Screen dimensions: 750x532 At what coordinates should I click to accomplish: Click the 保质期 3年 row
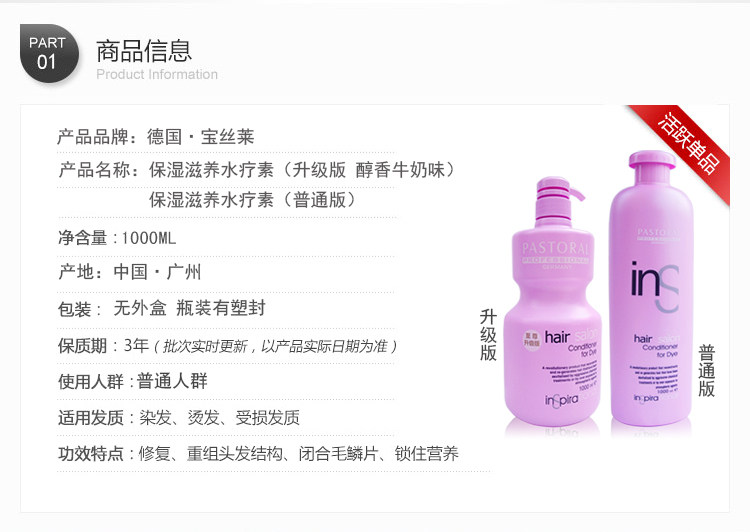[228, 345]
